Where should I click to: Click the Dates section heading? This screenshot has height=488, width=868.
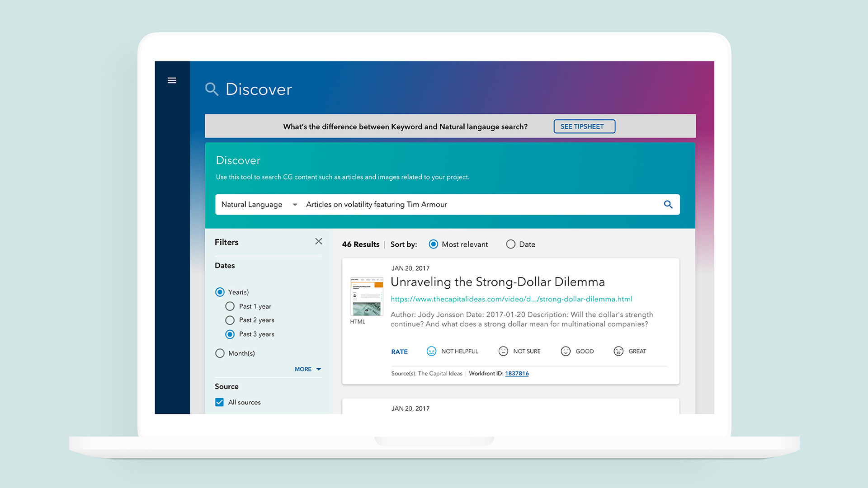tap(225, 266)
